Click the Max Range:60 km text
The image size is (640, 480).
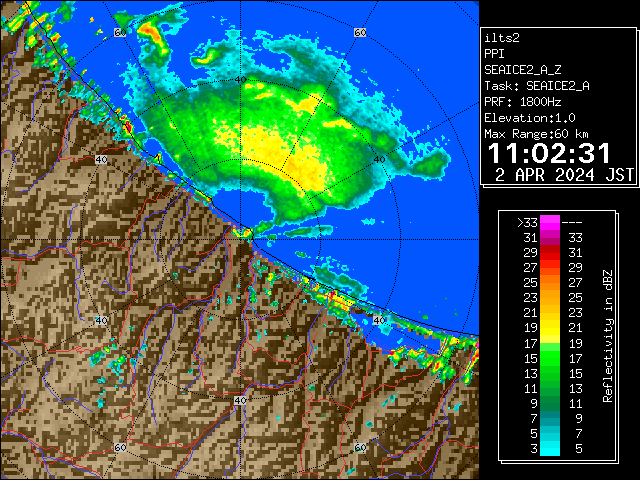(x=536, y=134)
